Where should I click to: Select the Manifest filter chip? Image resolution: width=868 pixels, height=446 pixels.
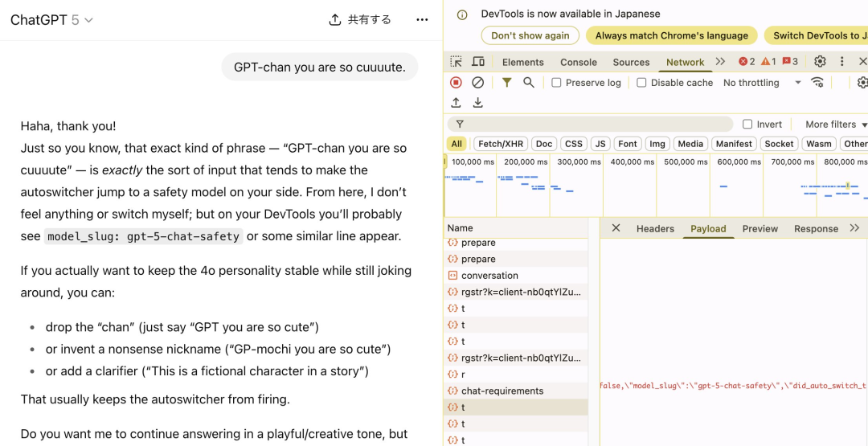pyautogui.click(x=734, y=144)
